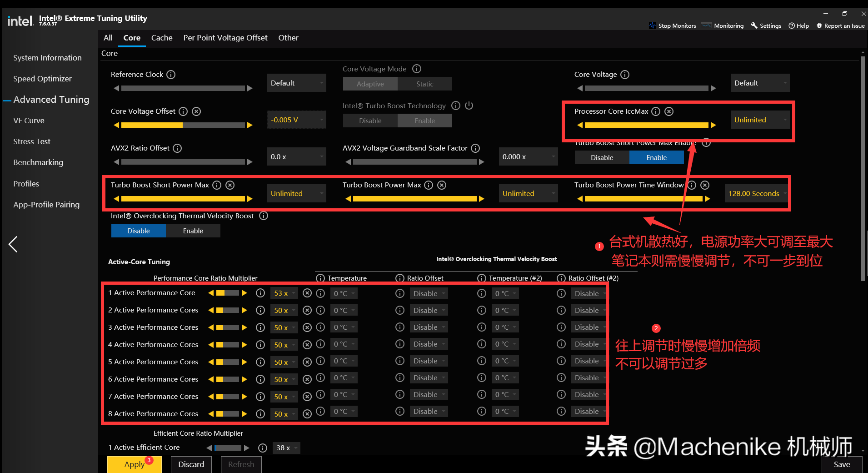The height and width of the screenshot is (473, 868).
Task: Click the Turbo Boost Power Max slider
Action: [414, 199]
